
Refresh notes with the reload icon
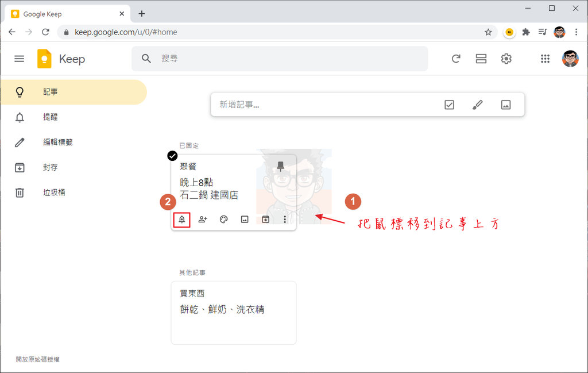[455, 59]
